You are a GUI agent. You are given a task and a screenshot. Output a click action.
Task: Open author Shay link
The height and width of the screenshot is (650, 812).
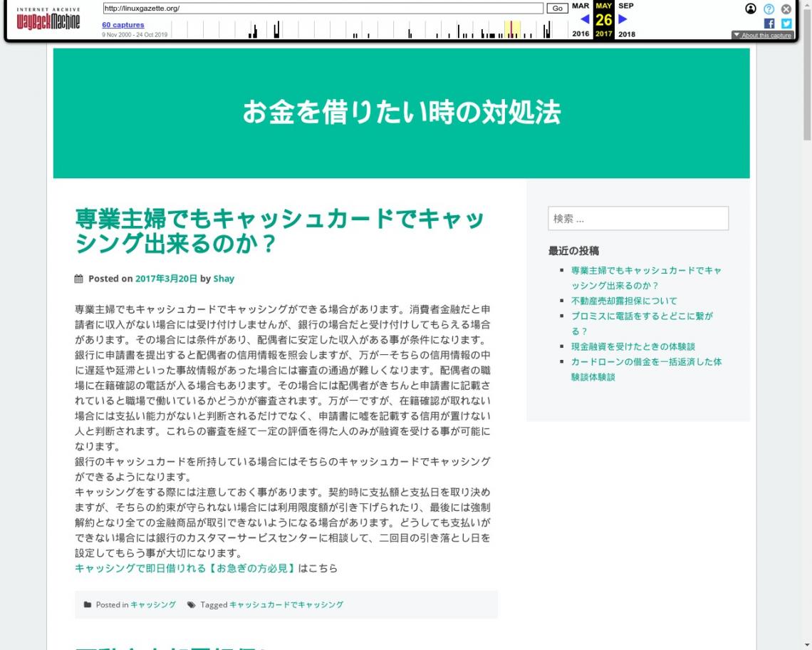[224, 279]
